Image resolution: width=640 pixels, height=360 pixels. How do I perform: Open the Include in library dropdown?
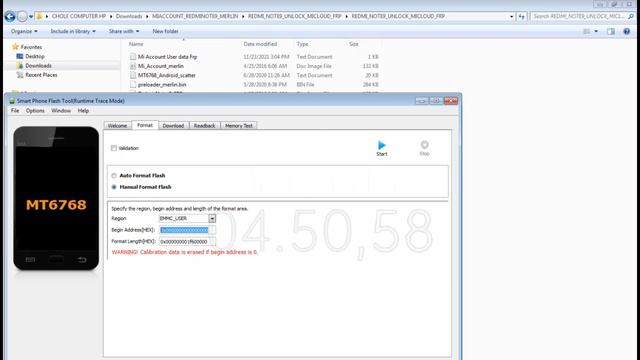(73, 31)
